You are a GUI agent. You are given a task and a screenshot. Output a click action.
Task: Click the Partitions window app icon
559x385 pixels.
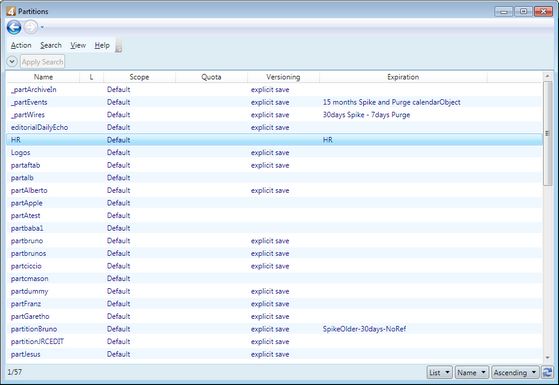point(11,11)
